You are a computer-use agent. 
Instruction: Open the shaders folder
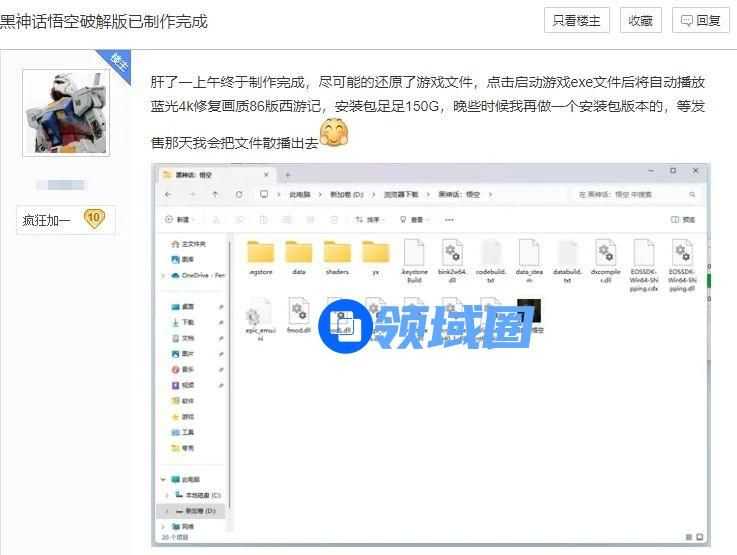click(337, 255)
